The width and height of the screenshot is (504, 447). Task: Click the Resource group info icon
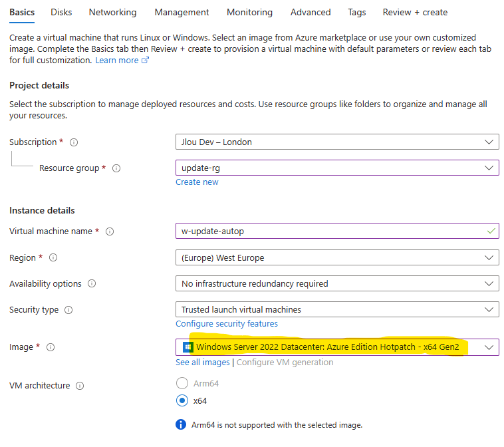[116, 168]
